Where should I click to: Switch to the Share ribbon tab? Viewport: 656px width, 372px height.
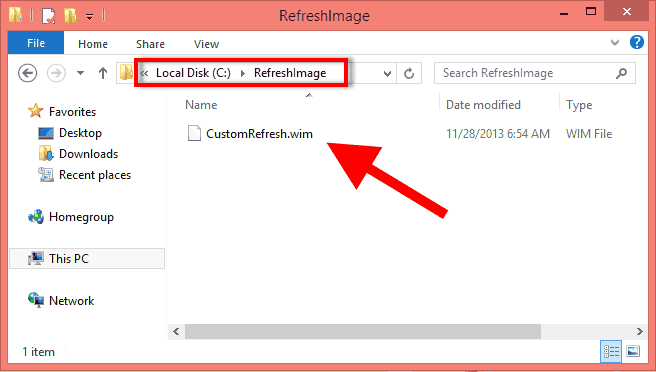click(x=150, y=44)
